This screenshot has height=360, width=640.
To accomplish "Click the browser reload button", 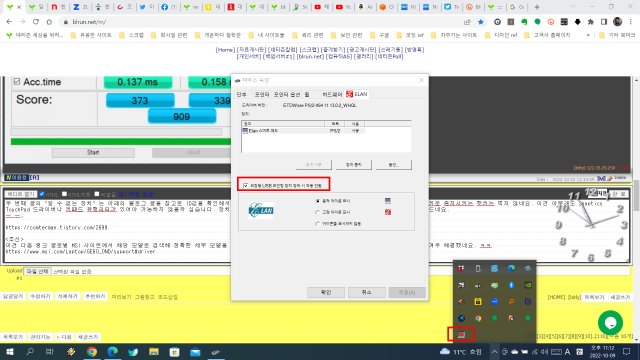I will [36, 22].
